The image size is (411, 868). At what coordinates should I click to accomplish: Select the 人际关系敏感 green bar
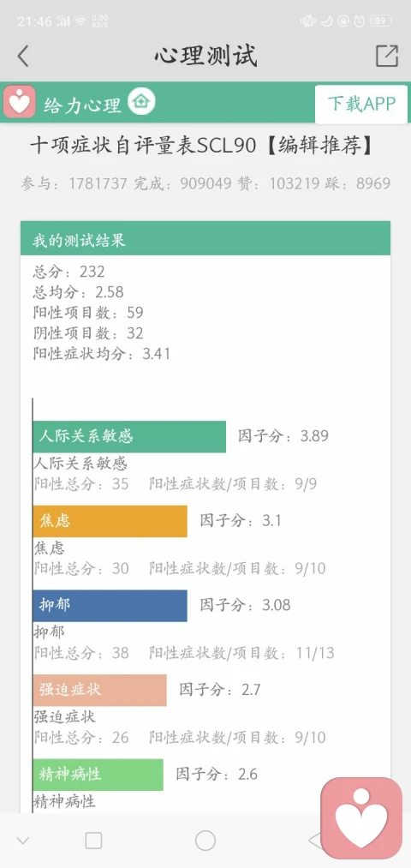point(129,437)
